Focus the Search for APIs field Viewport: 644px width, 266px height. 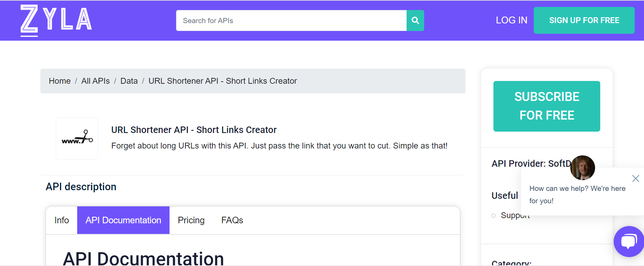291,21
